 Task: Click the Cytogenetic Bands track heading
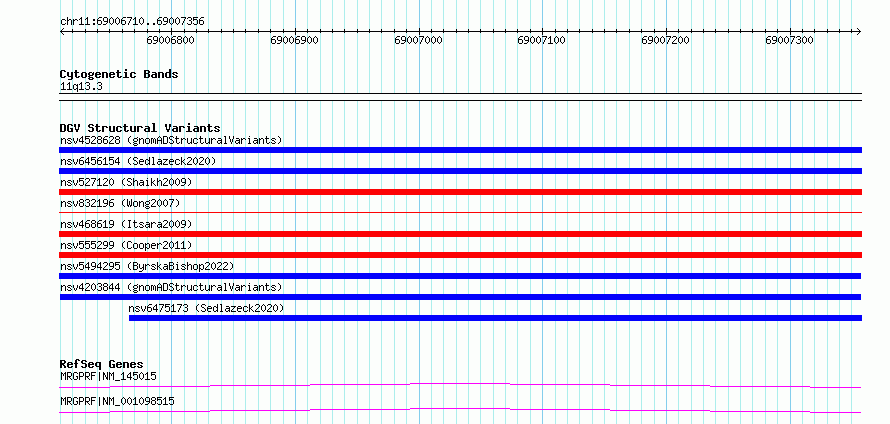119,74
